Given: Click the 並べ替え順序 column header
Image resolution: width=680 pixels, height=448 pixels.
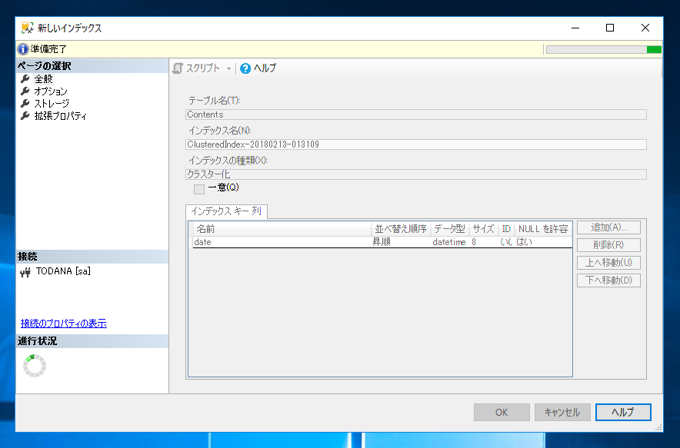Looking at the screenshot, I should 401,229.
